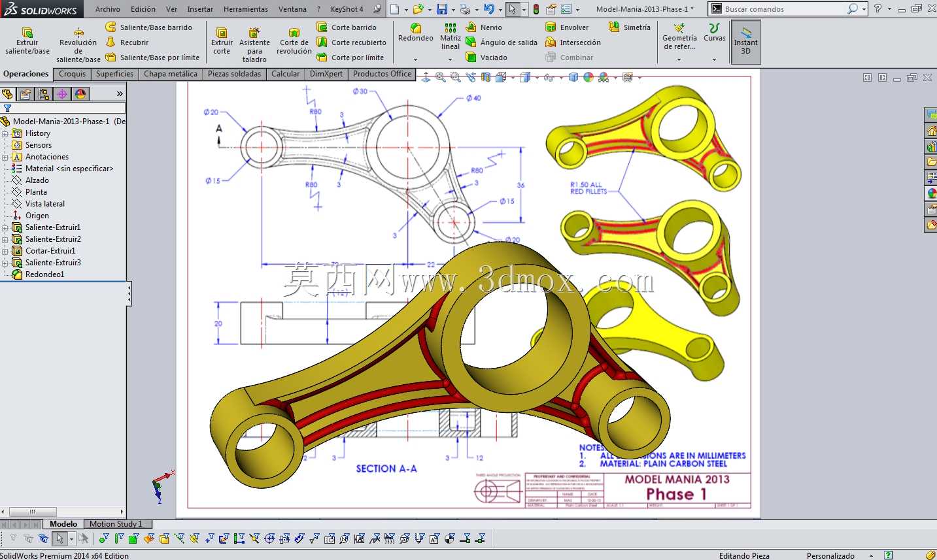This screenshot has height=560, width=937.
Task: Toggle filter faces in selection filter bar
Action: 133,539
